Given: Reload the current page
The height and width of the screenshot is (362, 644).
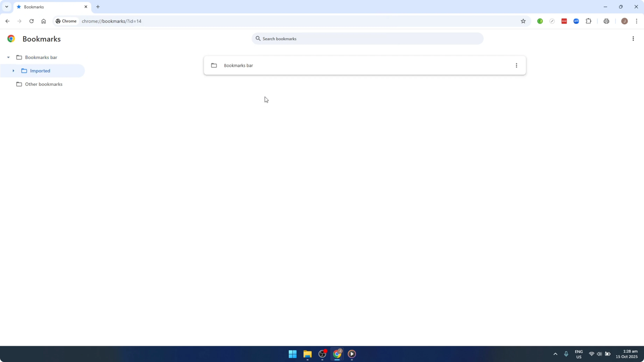Looking at the screenshot, I should coord(31,21).
